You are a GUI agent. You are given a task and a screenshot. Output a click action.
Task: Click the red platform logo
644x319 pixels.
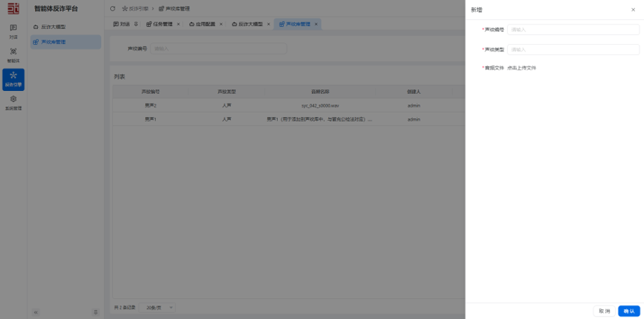coord(13,9)
